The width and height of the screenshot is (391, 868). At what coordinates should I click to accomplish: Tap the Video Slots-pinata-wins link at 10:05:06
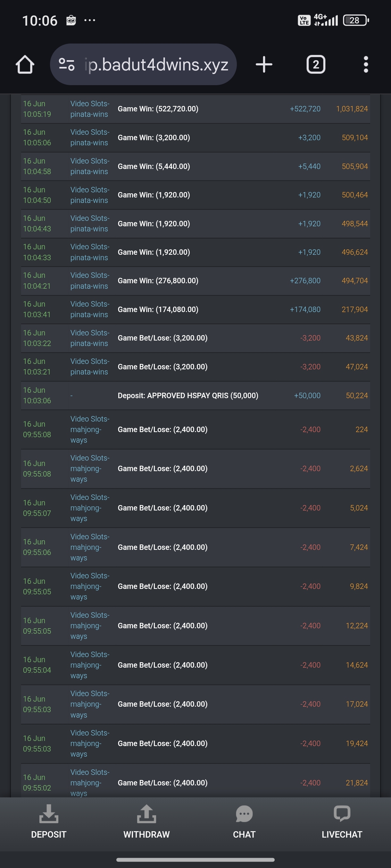click(x=90, y=138)
